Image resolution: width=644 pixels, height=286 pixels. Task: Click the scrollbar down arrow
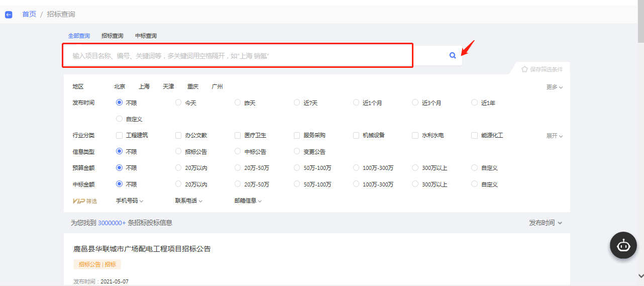[640, 276]
